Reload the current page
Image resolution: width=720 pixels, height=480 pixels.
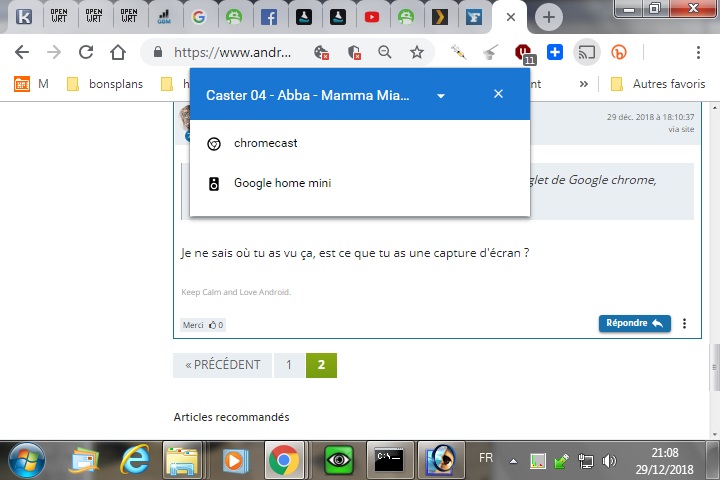(86, 52)
